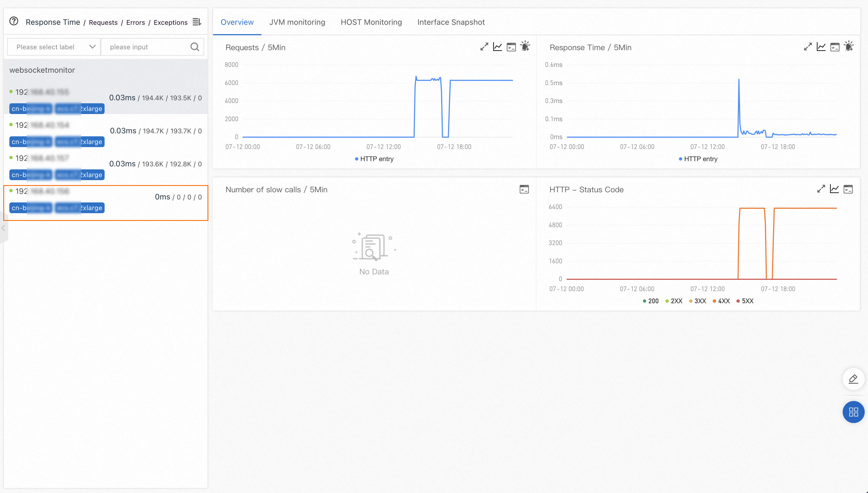
Task: Open terminal icon on slow calls panel
Action: pyautogui.click(x=524, y=189)
